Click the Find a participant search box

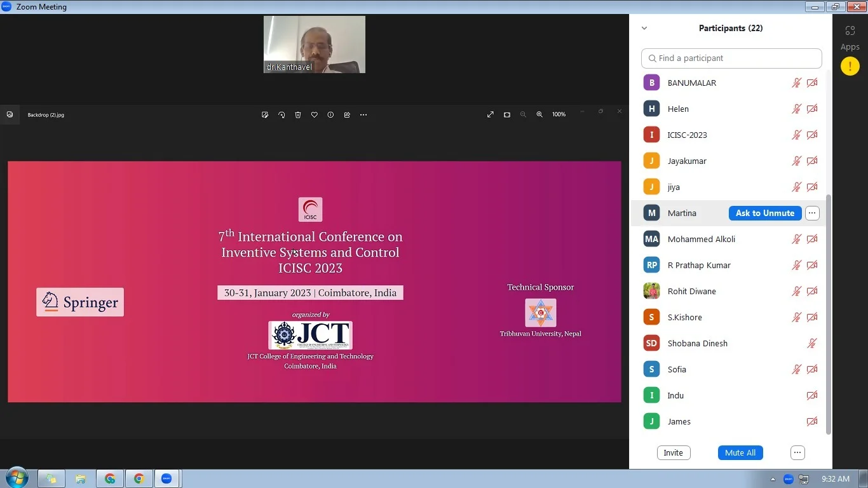tap(731, 58)
